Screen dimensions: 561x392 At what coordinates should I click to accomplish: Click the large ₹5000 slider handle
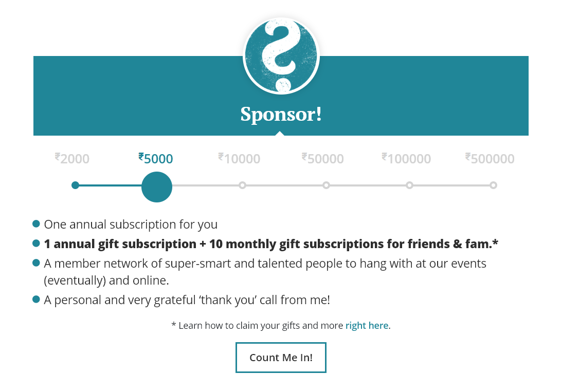click(x=157, y=187)
